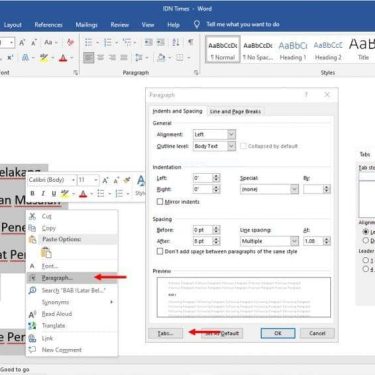The width and height of the screenshot is (375, 375).
Task: Click the Bullets list icon in ribbon
Action: (x=88, y=42)
